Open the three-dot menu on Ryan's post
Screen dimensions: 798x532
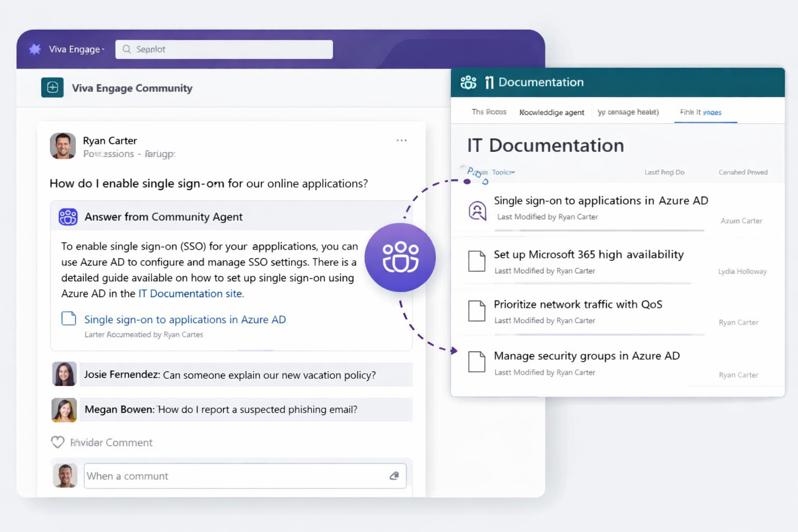click(401, 140)
